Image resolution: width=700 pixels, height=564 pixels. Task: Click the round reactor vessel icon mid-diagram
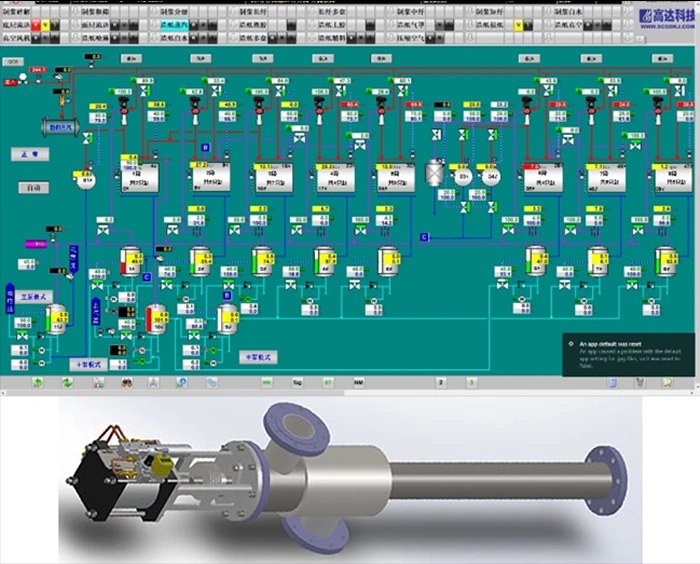click(437, 174)
